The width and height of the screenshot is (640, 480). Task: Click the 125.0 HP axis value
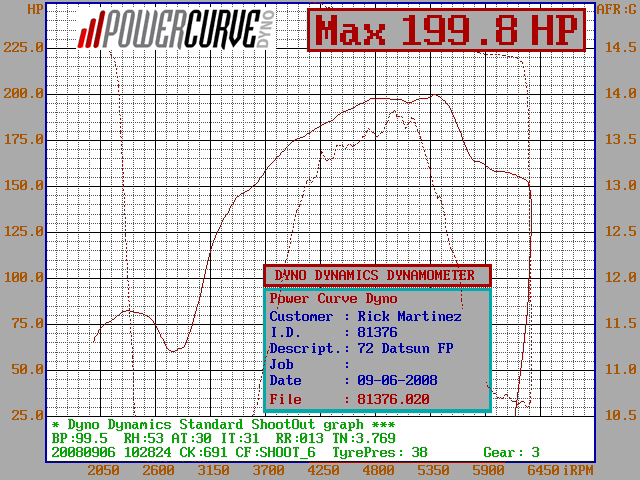pos(24,232)
